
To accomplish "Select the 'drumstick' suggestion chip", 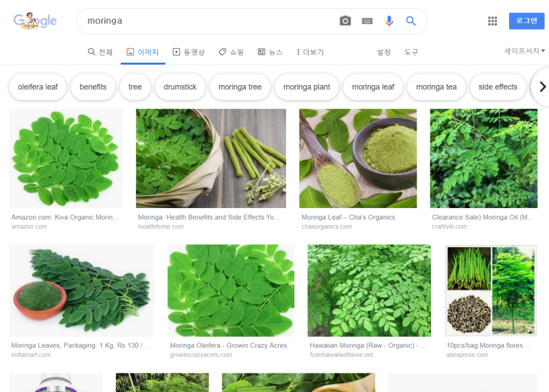I will [180, 87].
